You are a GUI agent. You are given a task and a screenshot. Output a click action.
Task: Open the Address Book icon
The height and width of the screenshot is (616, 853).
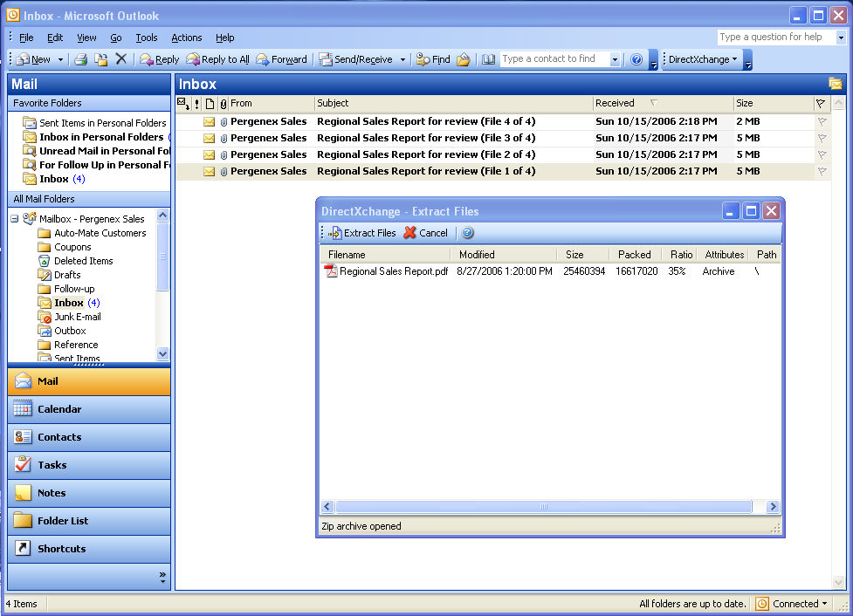click(488, 59)
